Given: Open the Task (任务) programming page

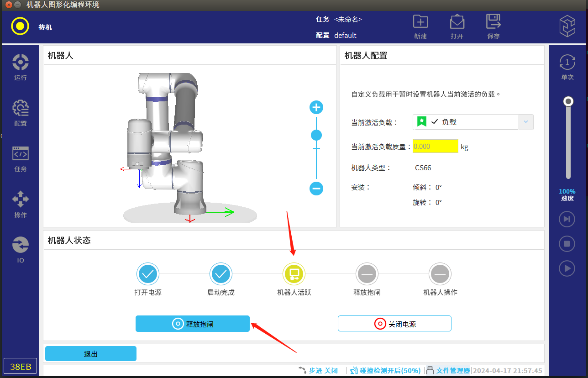Looking at the screenshot, I should [21, 158].
